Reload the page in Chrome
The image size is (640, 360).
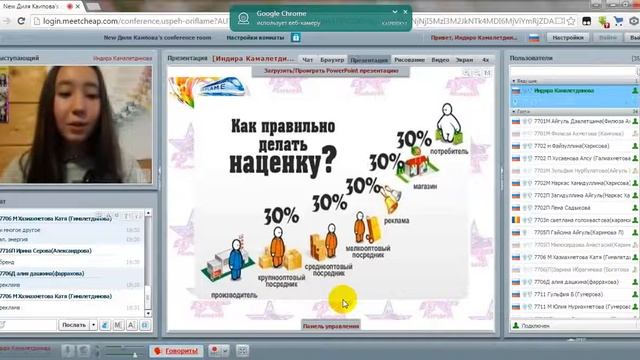21,21
